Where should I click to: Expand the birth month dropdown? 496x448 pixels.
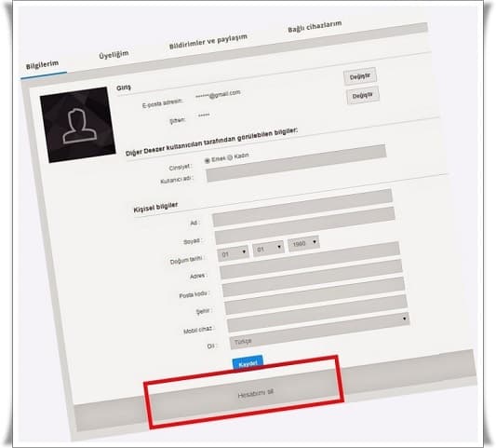[x=268, y=248]
